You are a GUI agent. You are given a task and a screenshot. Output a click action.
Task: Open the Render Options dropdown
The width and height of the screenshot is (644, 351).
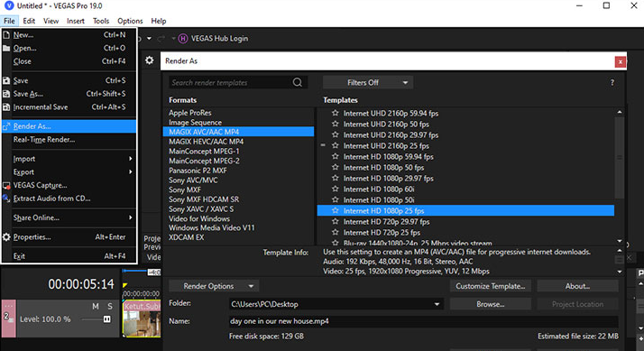pyautogui.click(x=214, y=286)
